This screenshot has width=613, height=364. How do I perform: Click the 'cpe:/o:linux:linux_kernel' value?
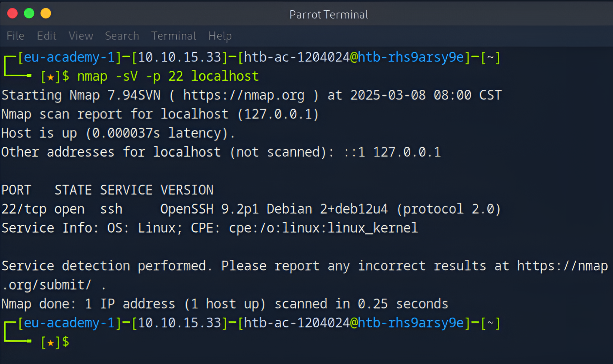tap(323, 228)
